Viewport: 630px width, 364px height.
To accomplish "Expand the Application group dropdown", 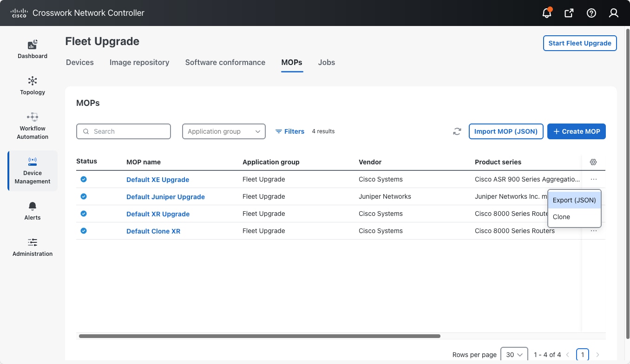I will point(223,131).
